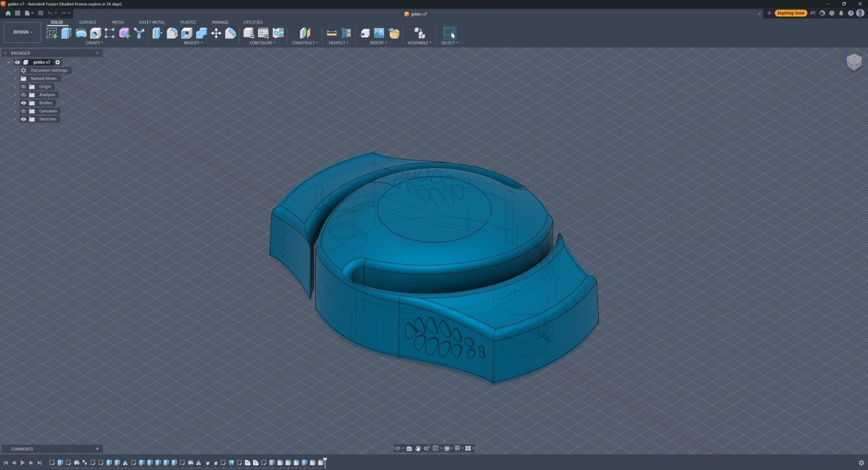This screenshot has height=470, width=868.
Task: Activate the Select window tool
Action: 450,33
